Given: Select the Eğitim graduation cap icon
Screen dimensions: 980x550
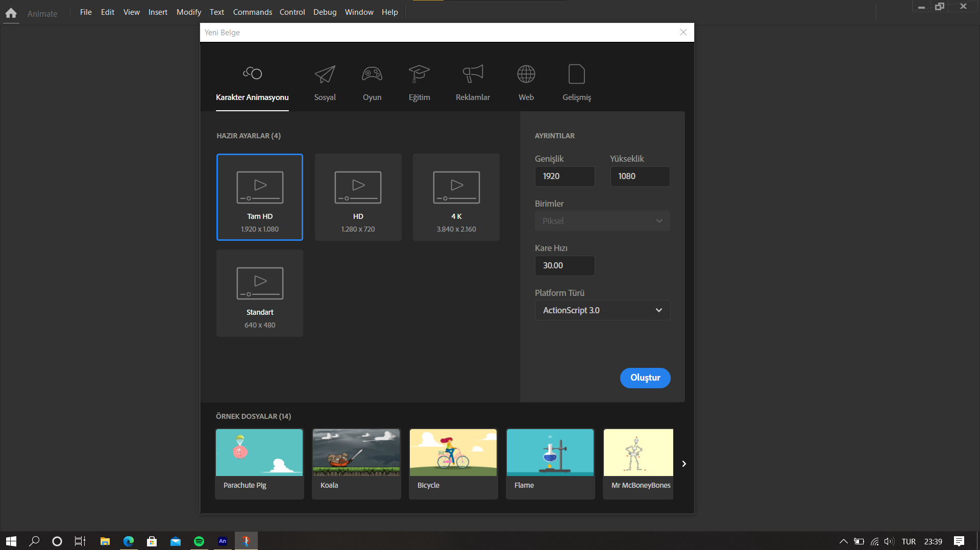Looking at the screenshot, I should [x=419, y=74].
